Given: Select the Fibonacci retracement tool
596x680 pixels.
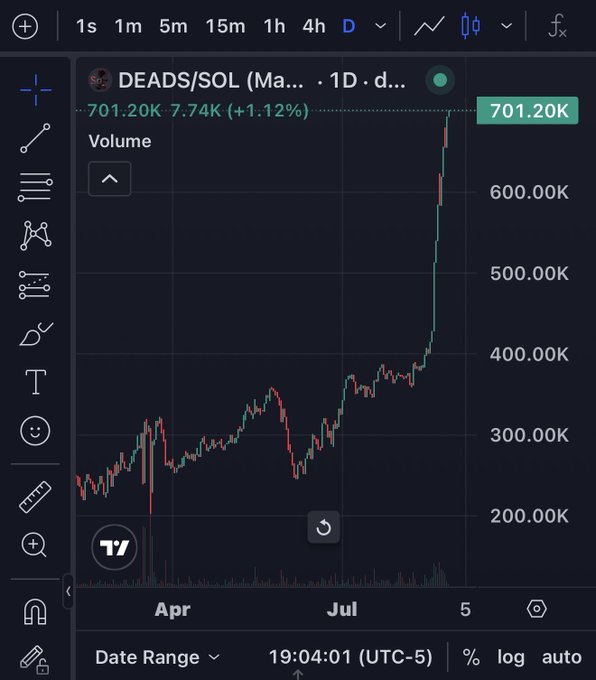Looking at the screenshot, I should pos(36,187).
